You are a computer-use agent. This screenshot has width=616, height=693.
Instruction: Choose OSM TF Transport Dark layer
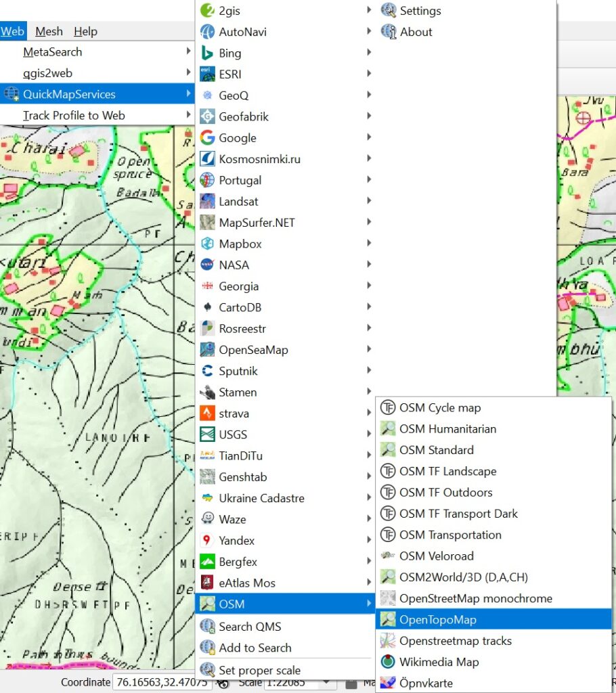tap(493, 514)
